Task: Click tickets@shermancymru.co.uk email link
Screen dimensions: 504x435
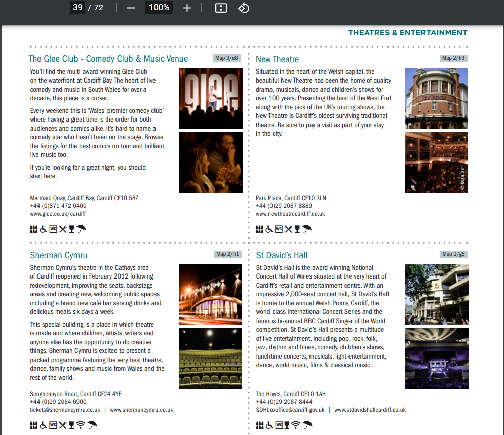Action: [x=65, y=410]
